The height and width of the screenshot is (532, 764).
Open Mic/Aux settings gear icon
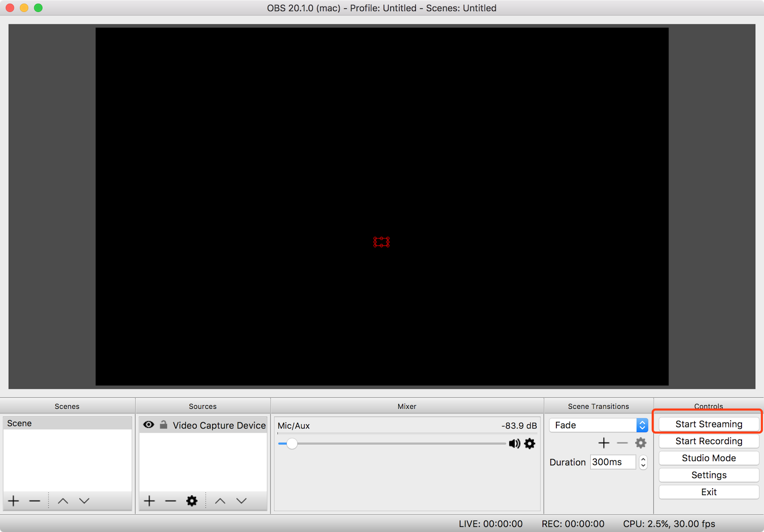click(x=530, y=444)
